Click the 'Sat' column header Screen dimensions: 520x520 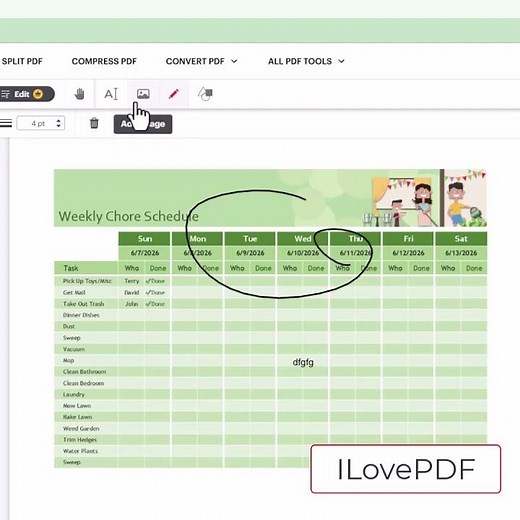coord(461,239)
